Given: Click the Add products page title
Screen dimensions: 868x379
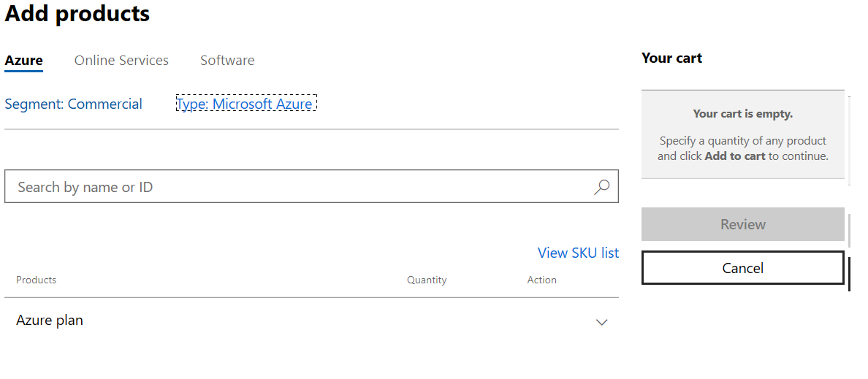Looking at the screenshot, I should coord(77,13).
